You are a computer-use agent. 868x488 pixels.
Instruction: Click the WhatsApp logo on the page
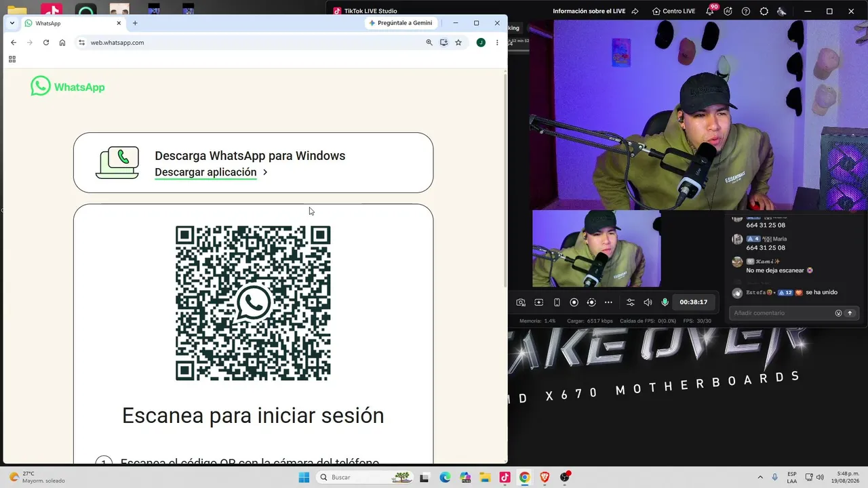point(68,87)
